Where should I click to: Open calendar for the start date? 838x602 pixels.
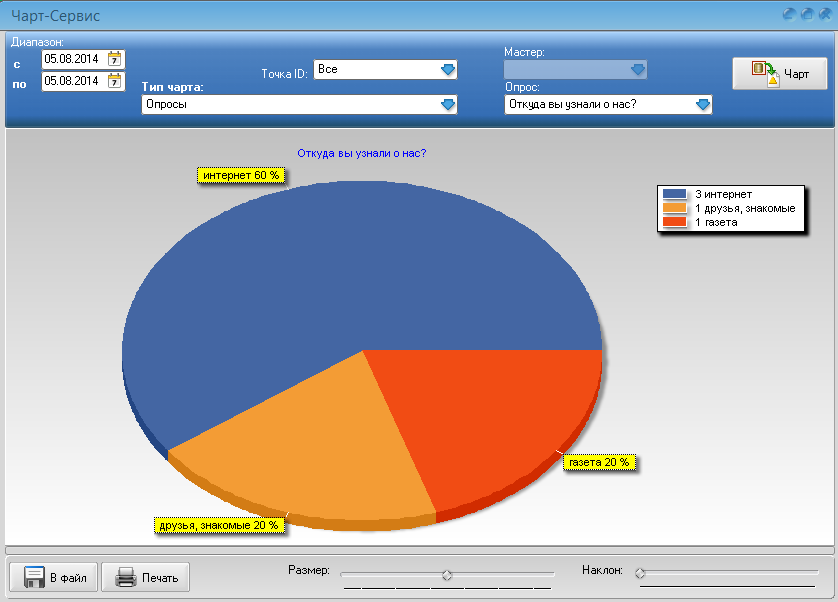point(115,59)
